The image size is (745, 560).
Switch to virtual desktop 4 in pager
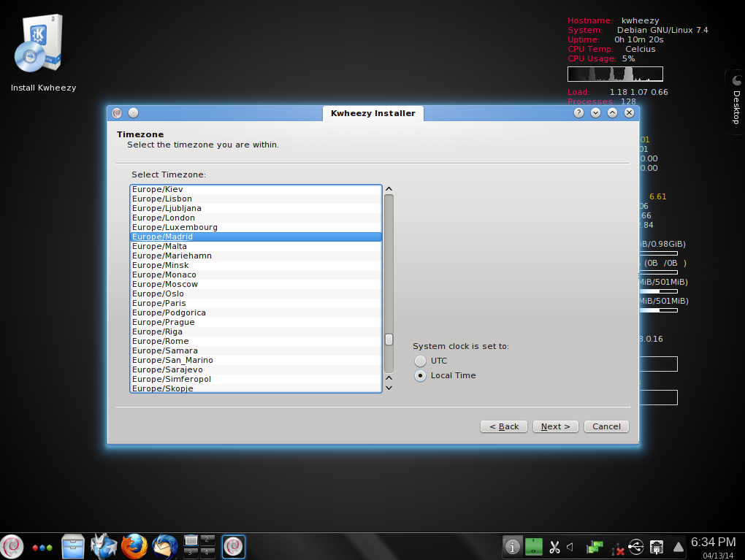click(x=207, y=552)
